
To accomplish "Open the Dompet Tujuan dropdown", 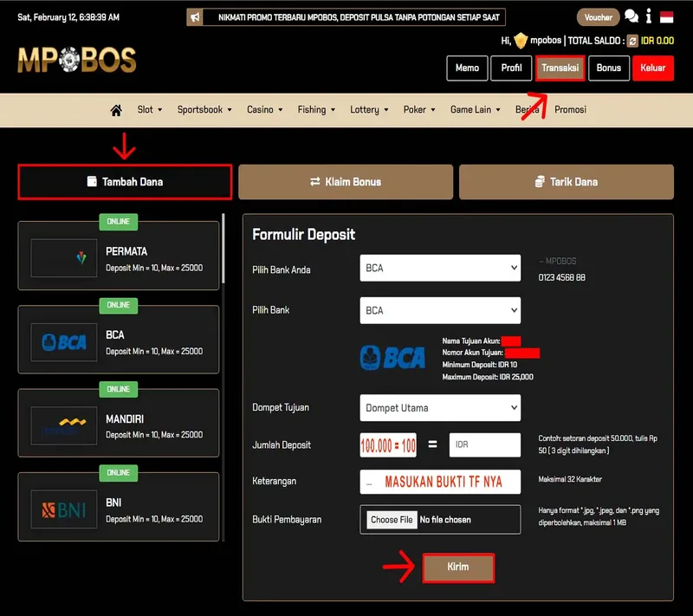I will [x=440, y=407].
